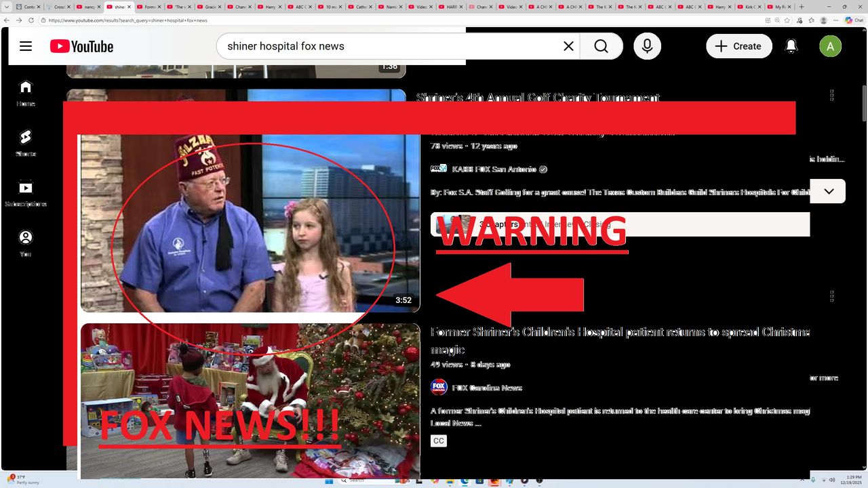Screen dimensions: 868x488
Task: Open the YouTube hamburger guide menu
Action: 26,46
